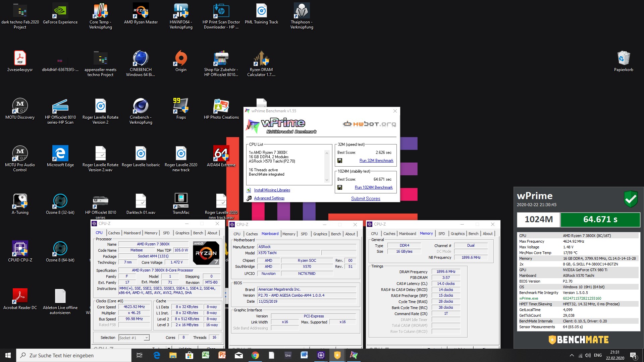Select Mainboard tab in Memory CPU-Z window
This screenshot has width=644, height=362.
click(x=408, y=234)
